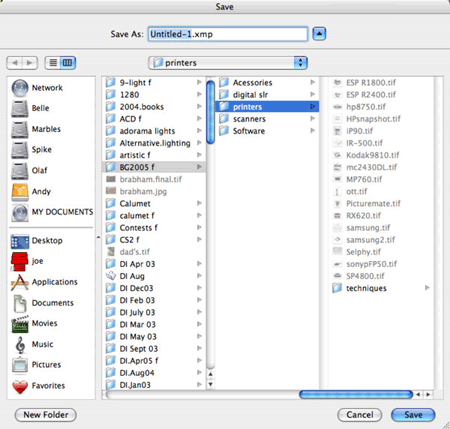Open the Music sidebar folder
This screenshot has height=429, width=450.
[33, 344]
